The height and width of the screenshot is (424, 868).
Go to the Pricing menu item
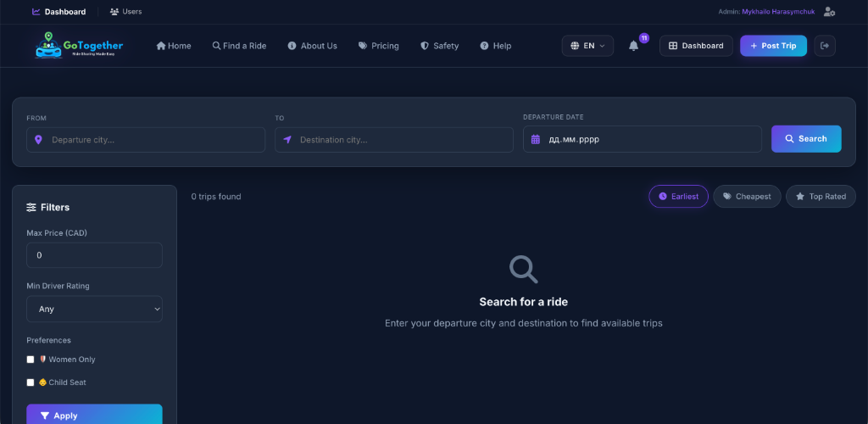coord(379,46)
